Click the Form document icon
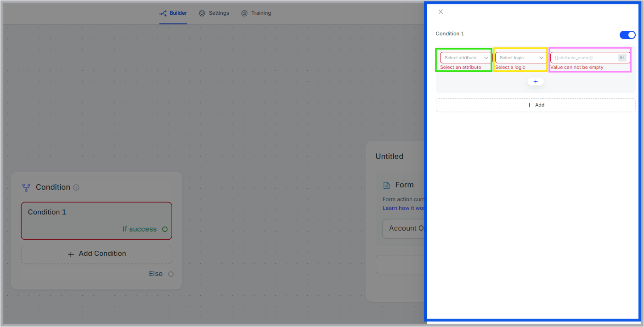The width and height of the screenshot is (644, 327). click(387, 185)
